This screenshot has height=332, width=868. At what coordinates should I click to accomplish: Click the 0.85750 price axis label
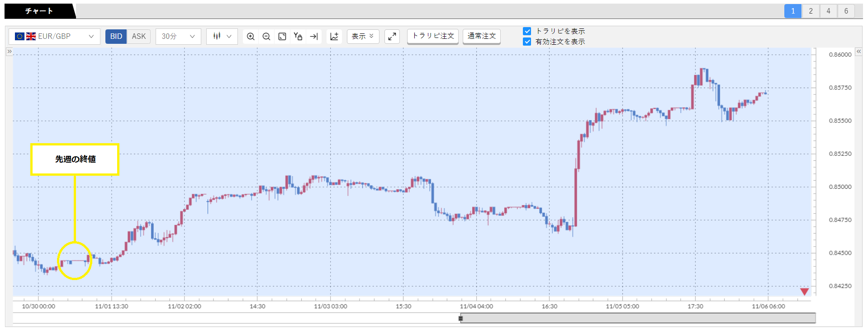tap(840, 88)
